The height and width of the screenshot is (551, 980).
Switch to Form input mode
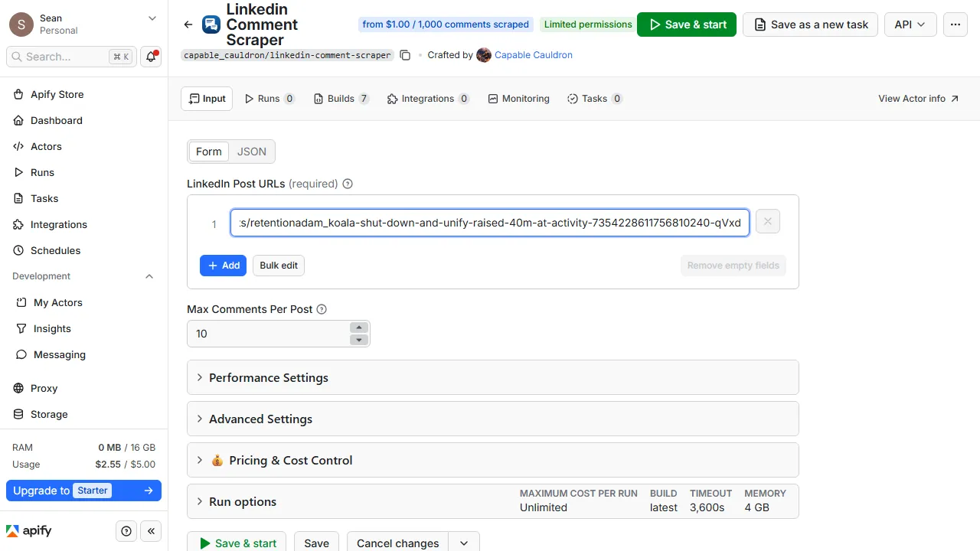point(209,152)
